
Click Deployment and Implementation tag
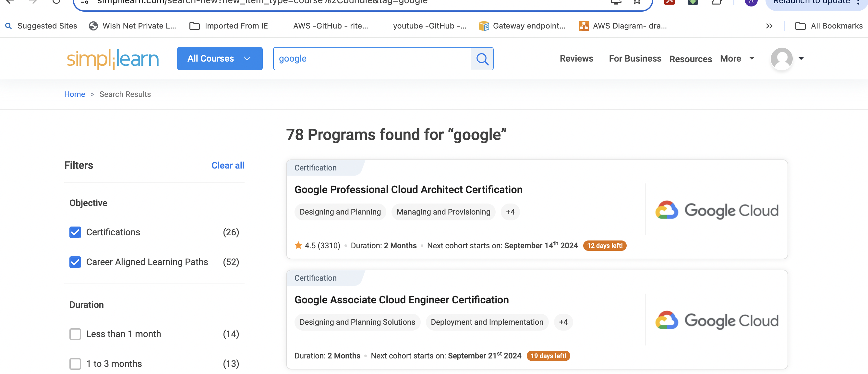pos(487,322)
